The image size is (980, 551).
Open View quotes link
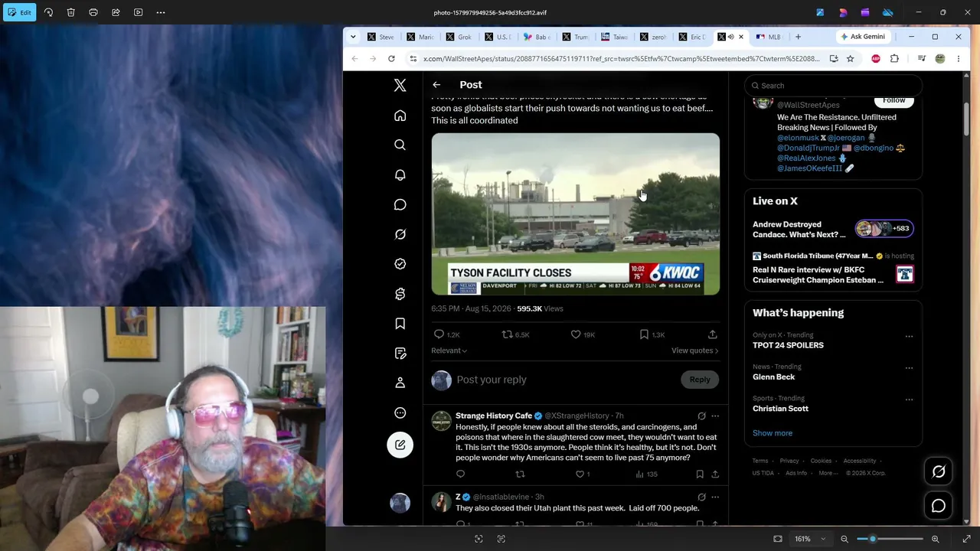pos(694,350)
